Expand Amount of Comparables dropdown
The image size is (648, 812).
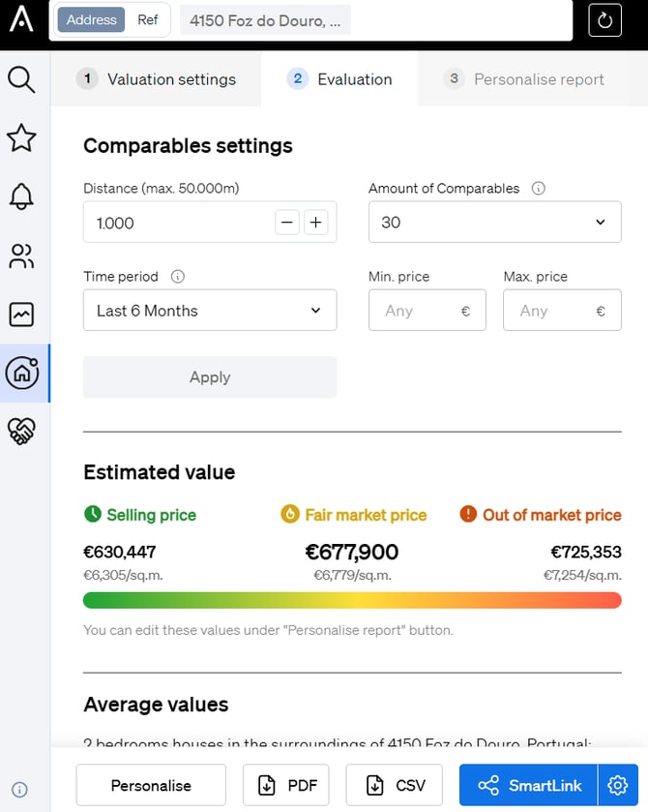[494, 223]
